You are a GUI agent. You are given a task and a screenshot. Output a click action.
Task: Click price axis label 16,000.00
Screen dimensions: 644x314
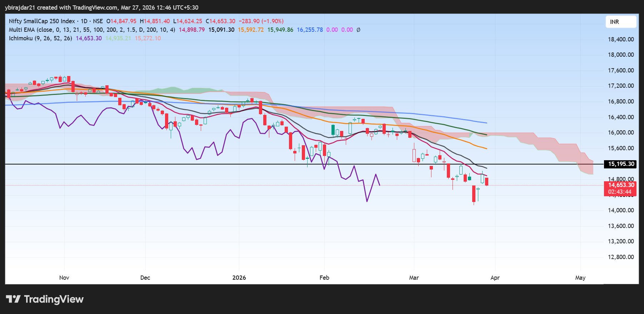621,132
